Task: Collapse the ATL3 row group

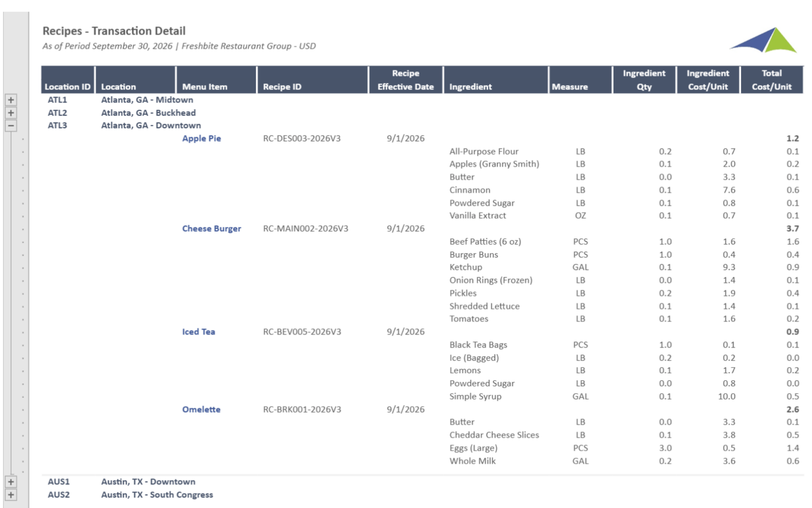Action: click(x=11, y=126)
